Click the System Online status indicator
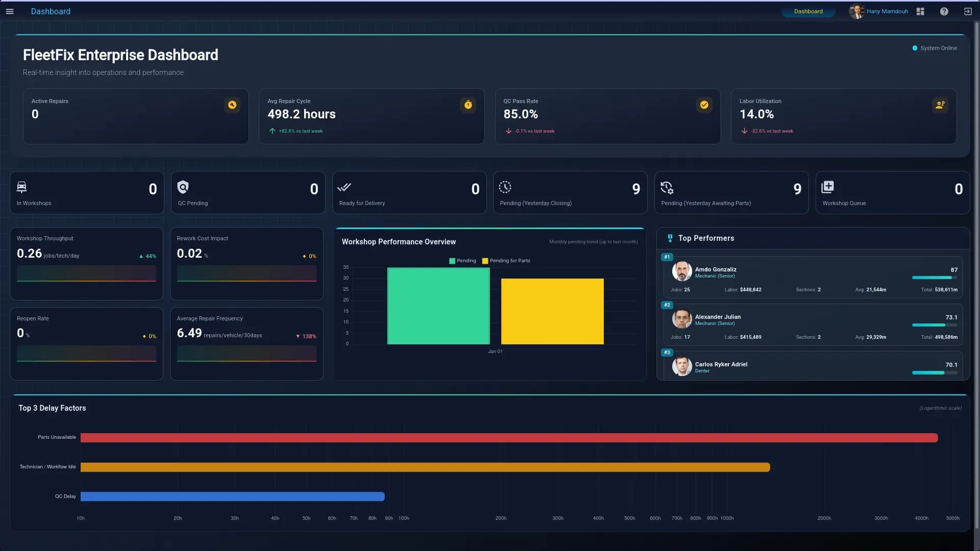Screen dimensions: 980x551 (935, 48)
